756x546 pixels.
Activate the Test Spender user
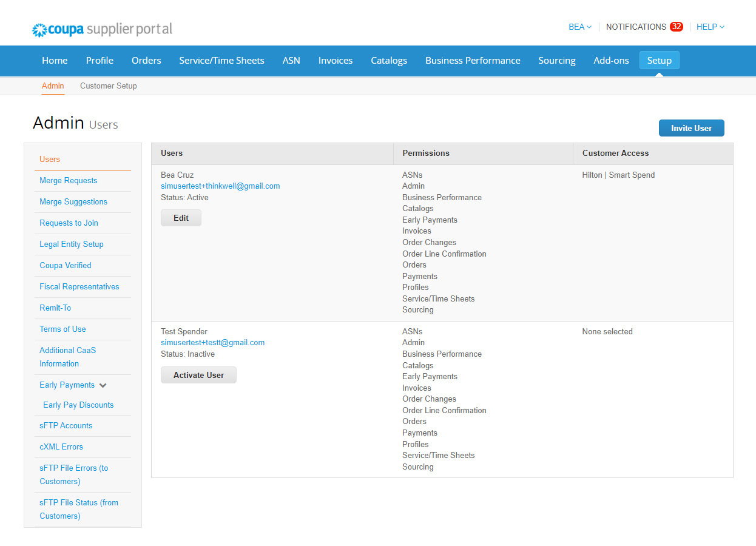point(198,375)
